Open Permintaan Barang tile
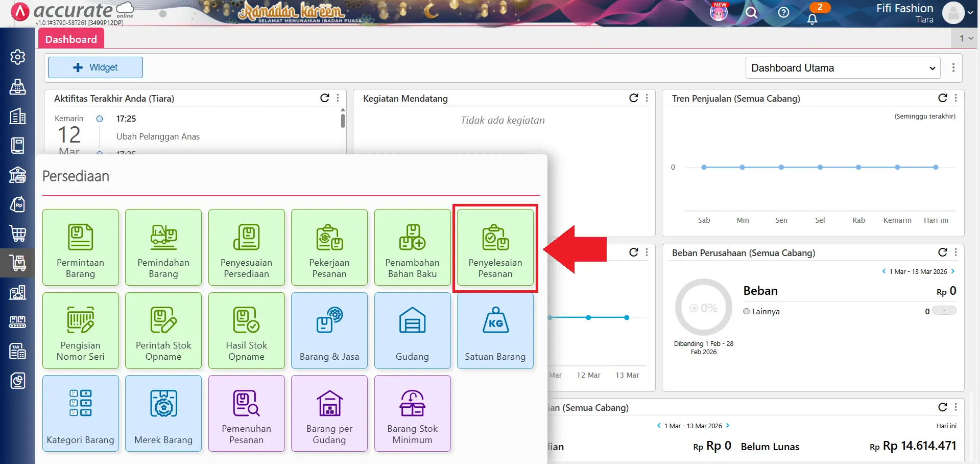The width and height of the screenshot is (980, 464). point(81,248)
